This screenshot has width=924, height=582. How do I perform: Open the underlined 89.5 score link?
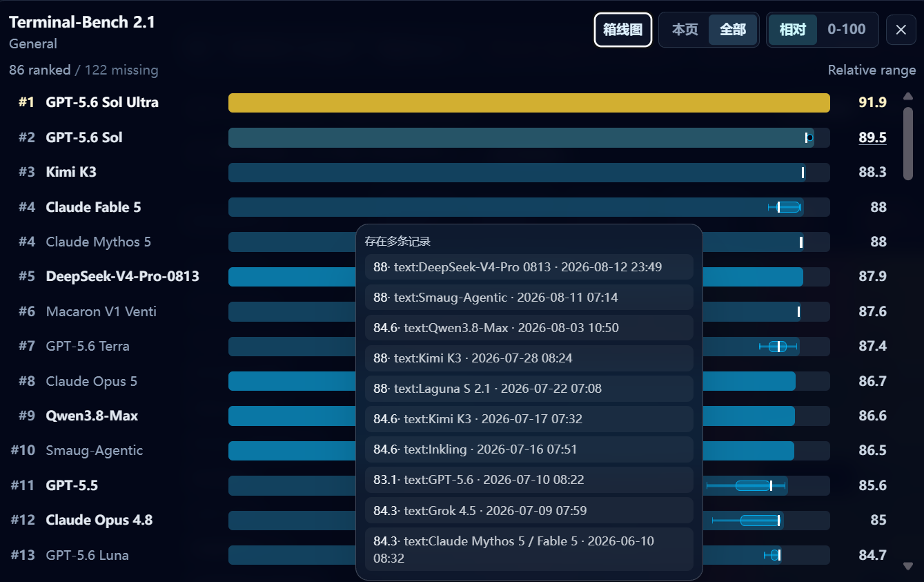point(873,137)
